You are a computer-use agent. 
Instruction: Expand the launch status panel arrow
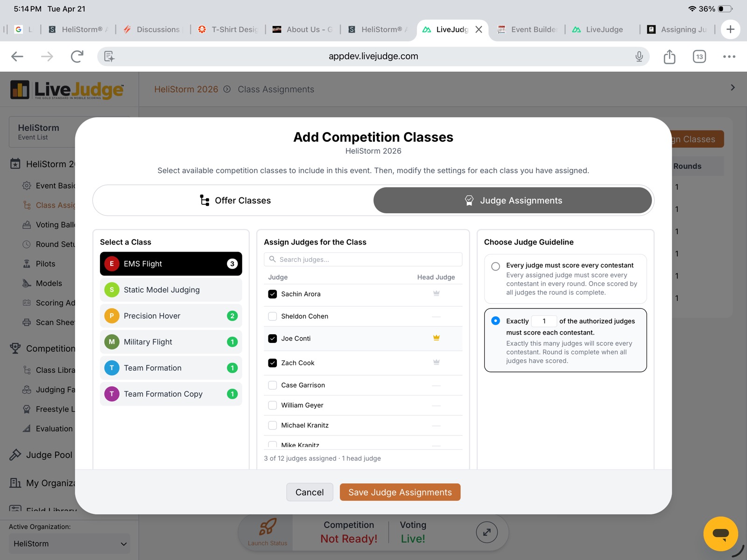point(486,532)
